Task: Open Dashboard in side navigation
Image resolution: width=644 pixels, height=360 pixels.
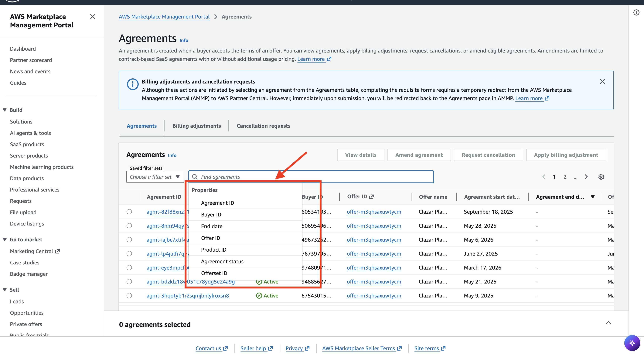Action: 23,49
